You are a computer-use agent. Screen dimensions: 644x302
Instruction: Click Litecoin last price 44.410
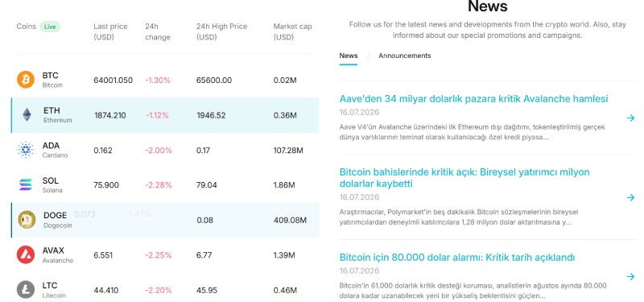point(106,291)
